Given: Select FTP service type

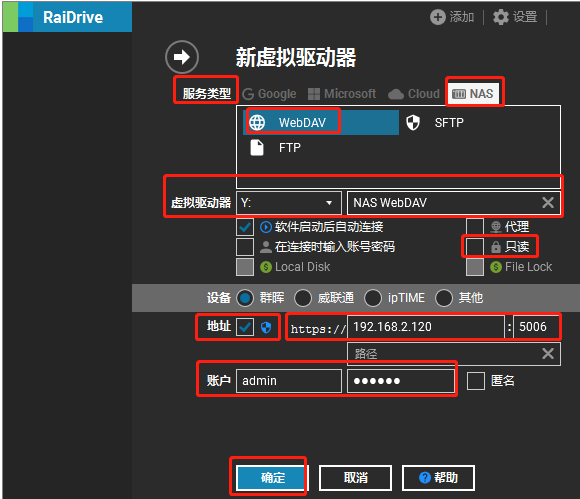Looking at the screenshot, I should [x=275, y=148].
